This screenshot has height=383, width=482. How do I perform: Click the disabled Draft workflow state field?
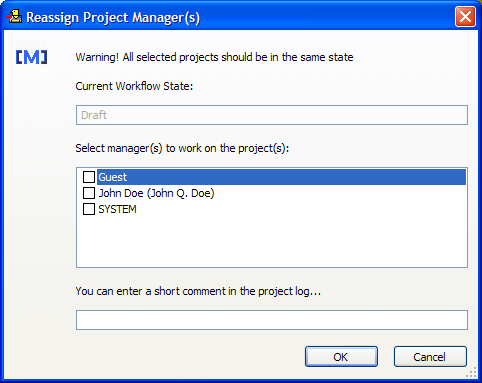point(272,115)
